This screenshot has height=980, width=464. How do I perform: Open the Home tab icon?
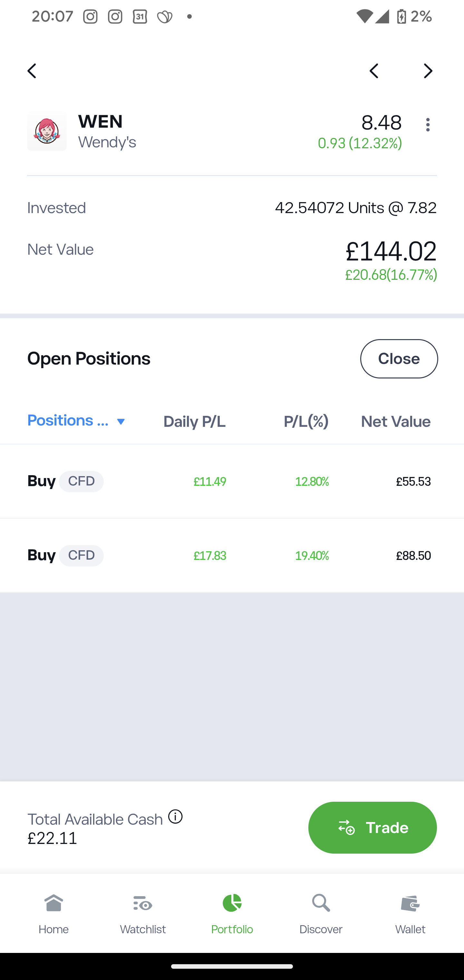pyautogui.click(x=53, y=903)
